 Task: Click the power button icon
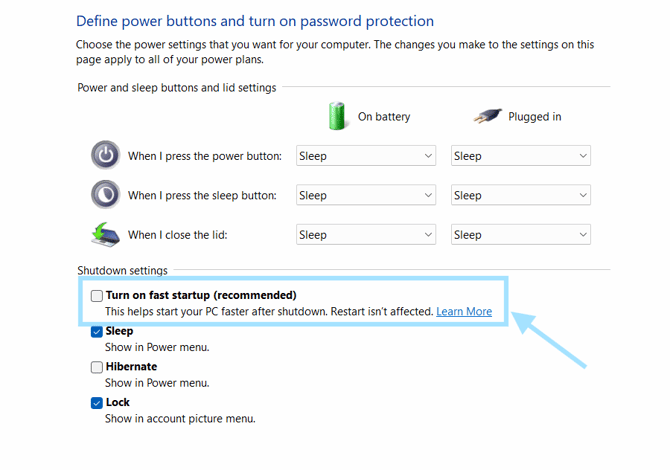click(x=105, y=155)
